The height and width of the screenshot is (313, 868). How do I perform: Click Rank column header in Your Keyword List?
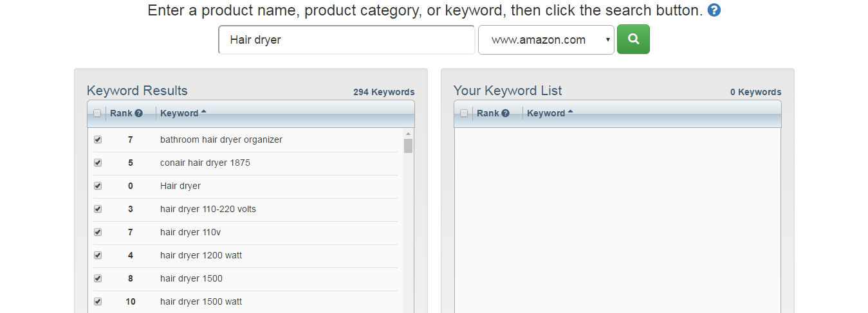(x=488, y=113)
